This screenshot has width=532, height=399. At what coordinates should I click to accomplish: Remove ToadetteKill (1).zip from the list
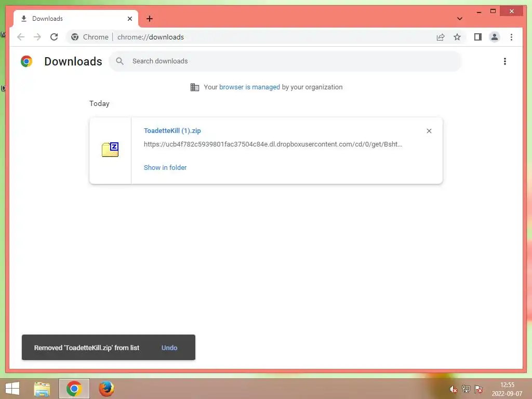click(429, 131)
